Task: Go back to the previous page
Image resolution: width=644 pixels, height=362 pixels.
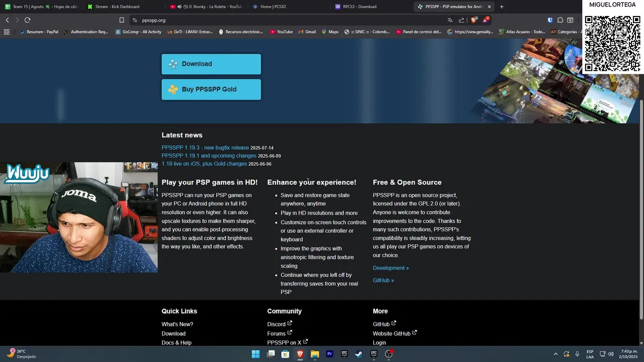Action: 7,20
